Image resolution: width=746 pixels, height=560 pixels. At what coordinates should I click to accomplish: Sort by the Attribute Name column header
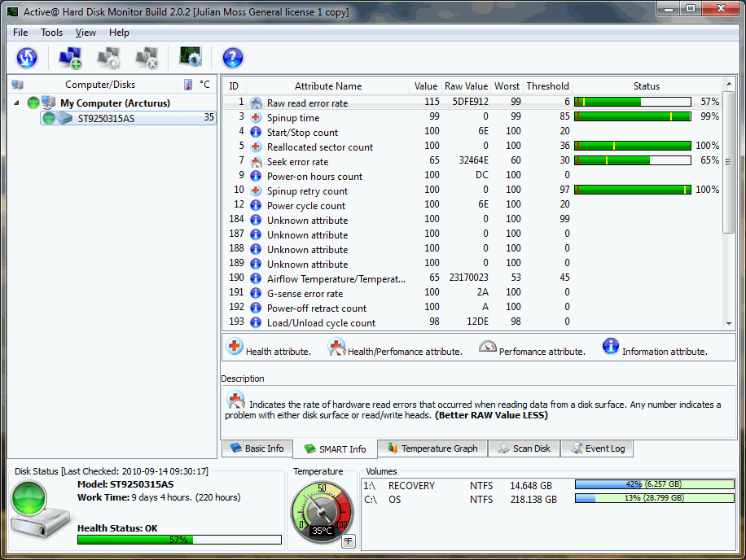coord(328,86)
